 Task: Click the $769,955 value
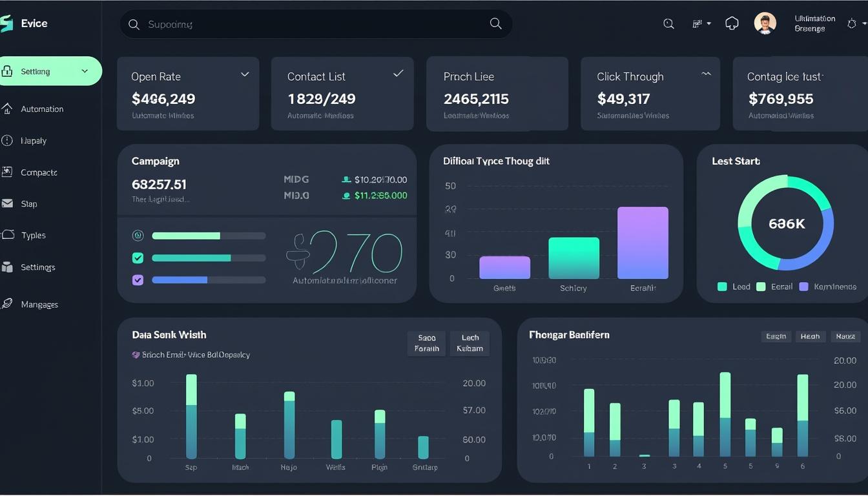[x=781, y=99]
